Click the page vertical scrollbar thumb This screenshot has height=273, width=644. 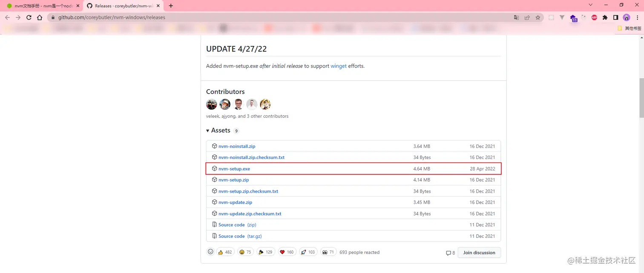coord(641,98)
